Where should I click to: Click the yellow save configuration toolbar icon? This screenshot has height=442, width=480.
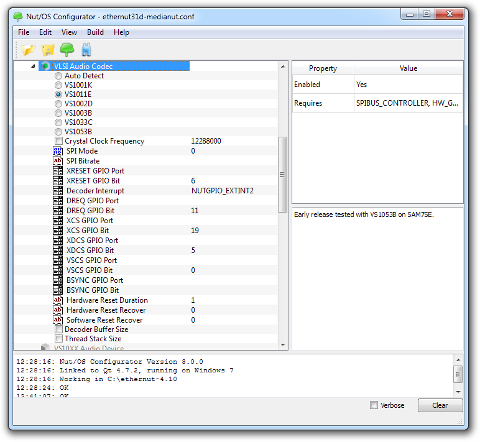48,50
